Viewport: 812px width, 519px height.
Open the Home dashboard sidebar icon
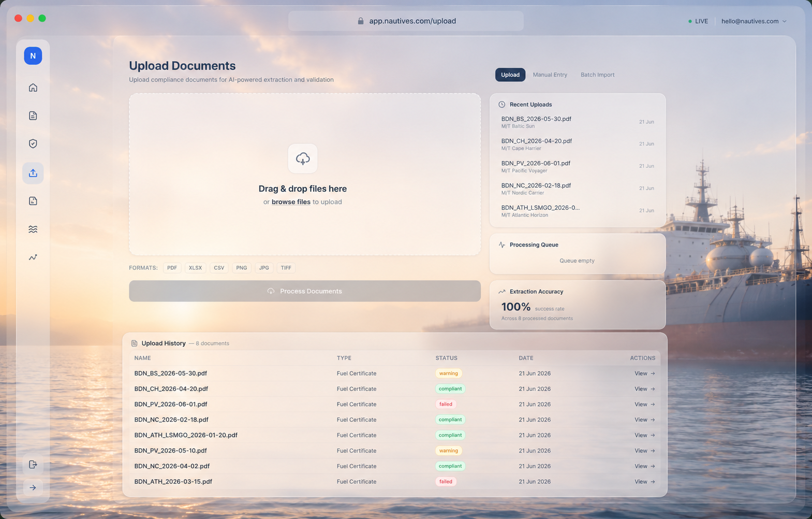tap(33, 88)
